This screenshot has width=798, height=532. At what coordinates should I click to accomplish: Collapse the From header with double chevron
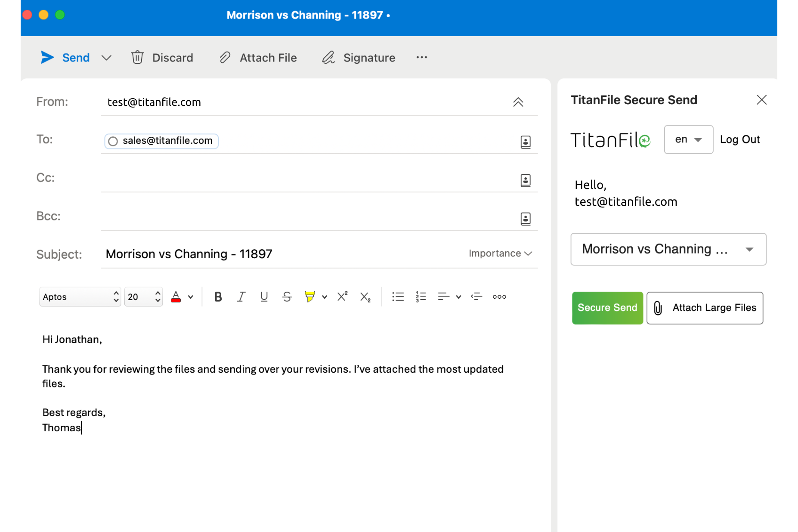click(x=518, y=102)
